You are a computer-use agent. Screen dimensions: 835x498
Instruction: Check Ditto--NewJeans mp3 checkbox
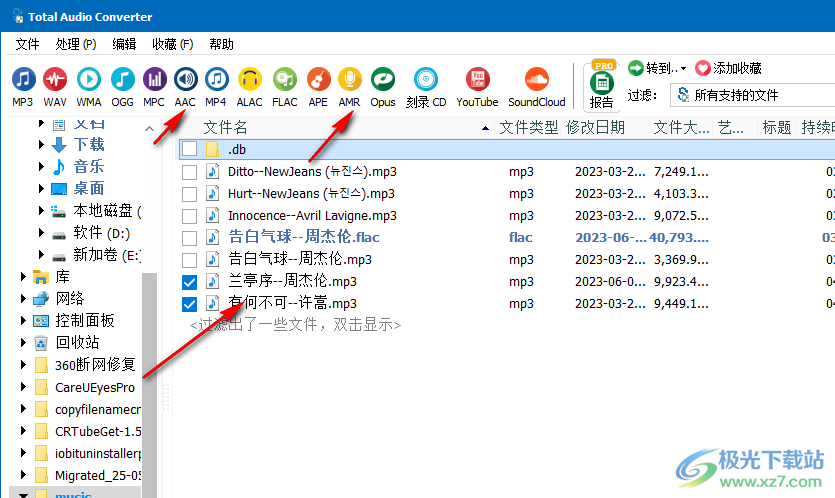190,172
